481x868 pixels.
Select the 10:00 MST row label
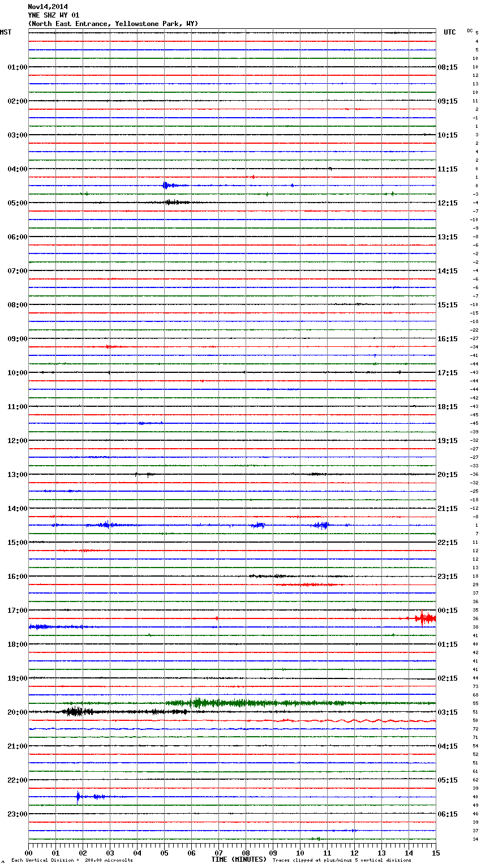17,373
